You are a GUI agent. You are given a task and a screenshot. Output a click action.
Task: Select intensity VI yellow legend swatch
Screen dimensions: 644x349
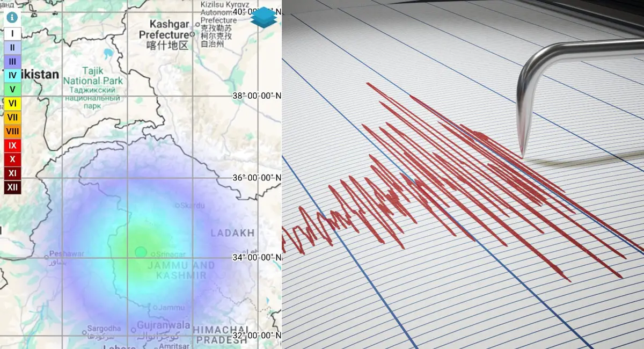(13, 104)
